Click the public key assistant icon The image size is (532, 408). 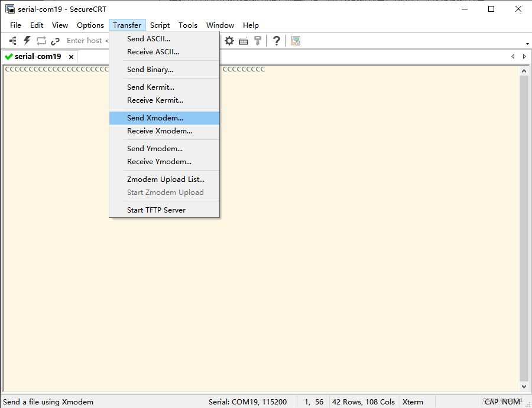tap(258, 41)
